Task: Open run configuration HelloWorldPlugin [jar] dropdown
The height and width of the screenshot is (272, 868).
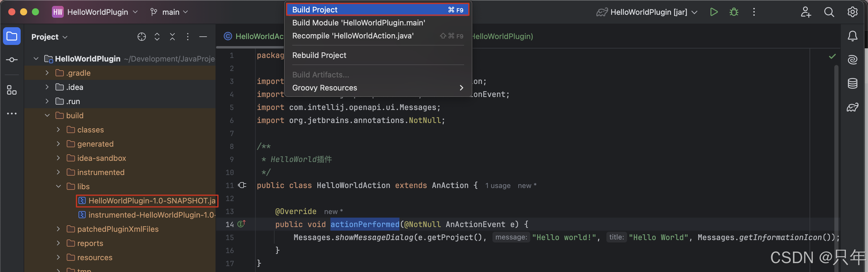Action: (x=647, y=12)
